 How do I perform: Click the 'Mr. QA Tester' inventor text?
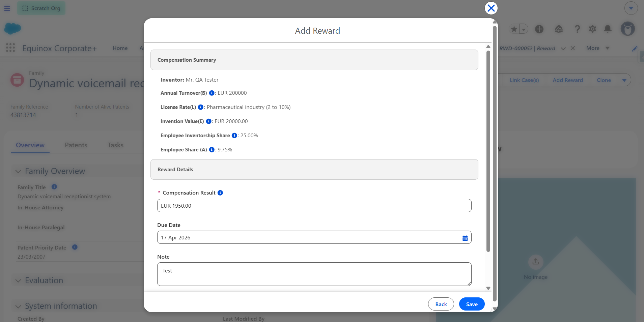[202, 80]
